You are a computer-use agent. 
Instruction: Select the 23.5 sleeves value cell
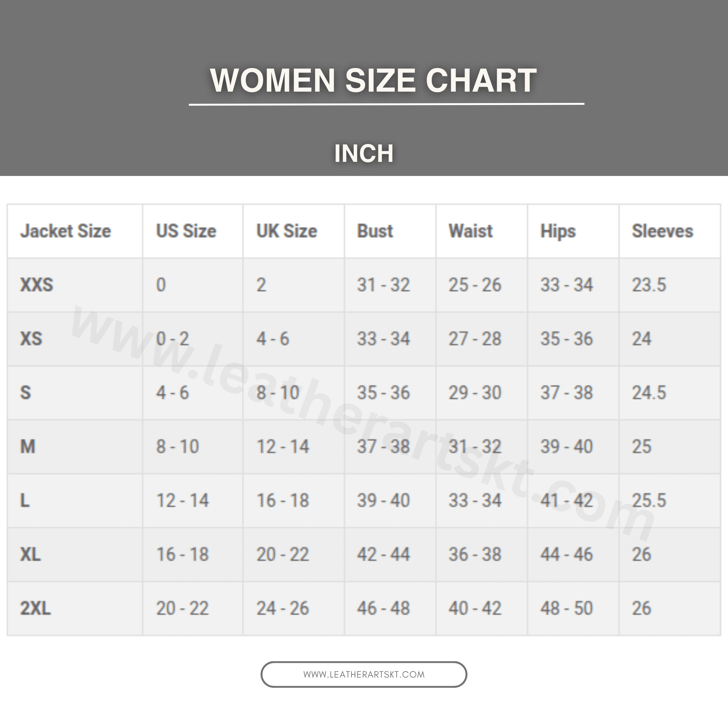pos(649,285)
